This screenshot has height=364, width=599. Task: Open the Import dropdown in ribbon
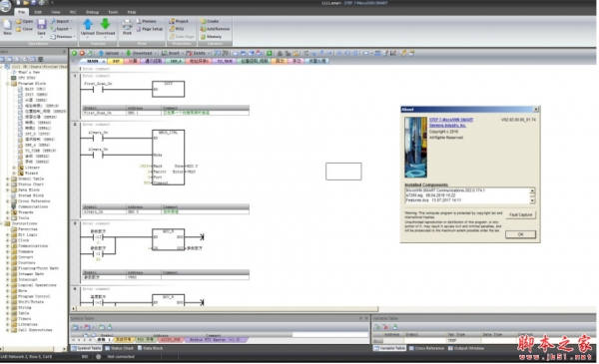(x=62, y=21)
